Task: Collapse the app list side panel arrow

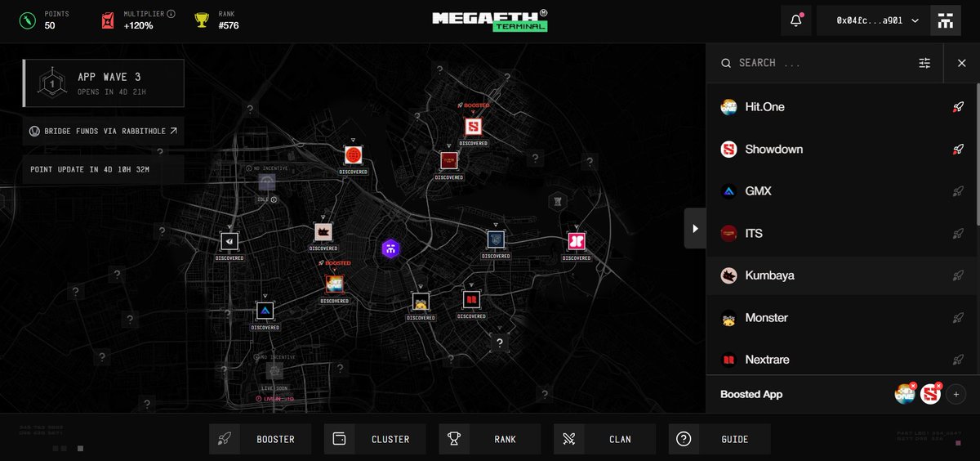Action: click(695, 228)
